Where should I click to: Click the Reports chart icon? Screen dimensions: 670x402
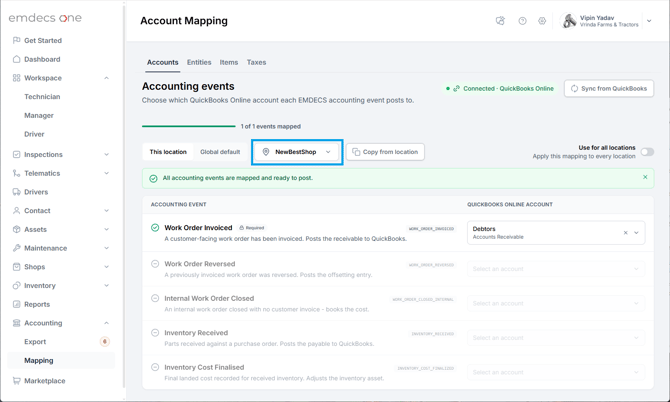pos(16,304)
